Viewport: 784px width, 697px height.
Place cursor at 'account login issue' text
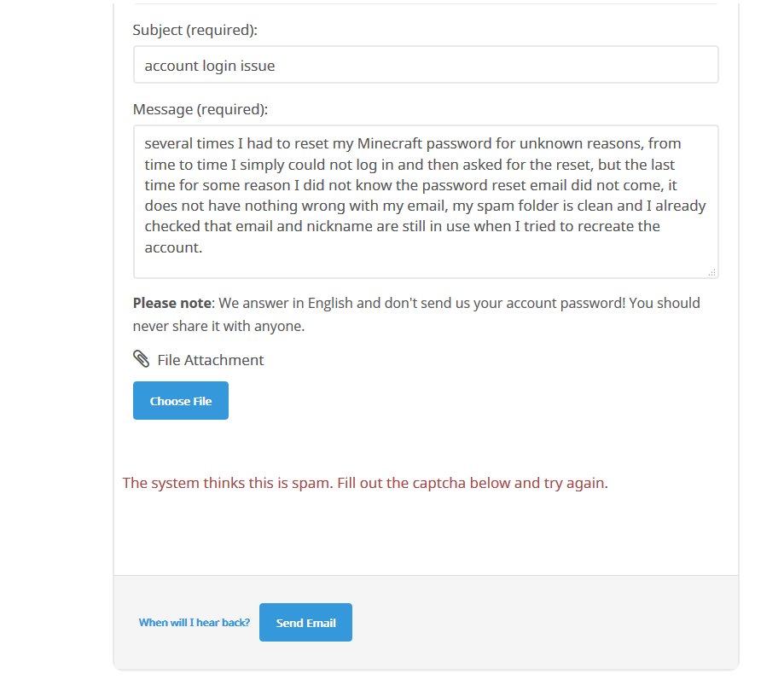[x=210, y=66]
